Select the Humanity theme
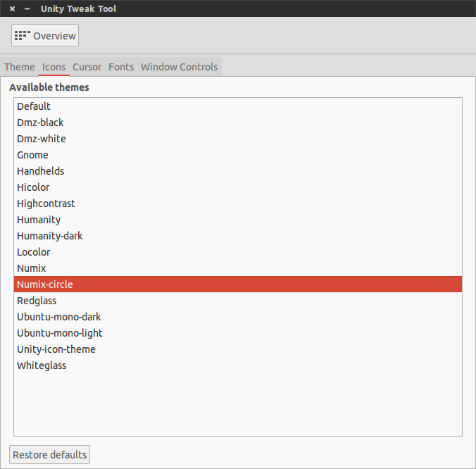This screenshot has width=476, height=469. [238, 220]
